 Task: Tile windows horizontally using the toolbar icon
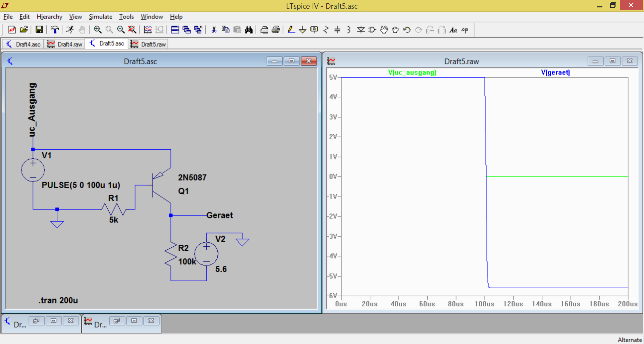click(x=175, y=30)
